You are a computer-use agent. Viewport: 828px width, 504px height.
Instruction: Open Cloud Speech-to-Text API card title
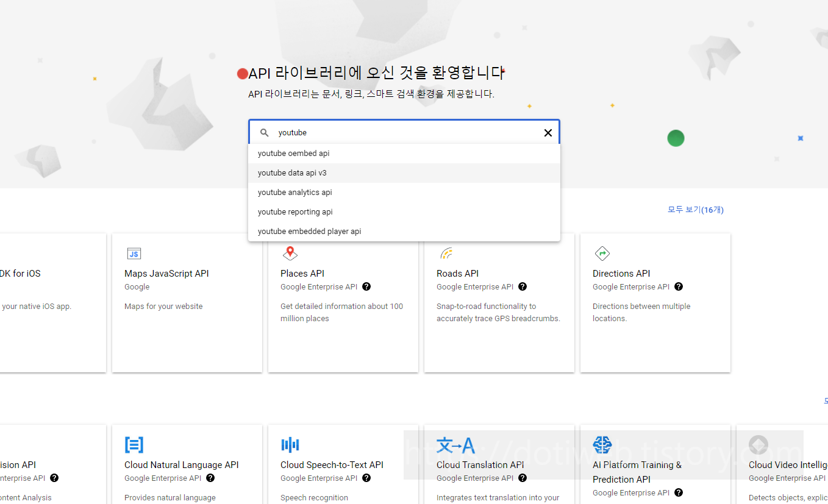click(x=332, y=465)
